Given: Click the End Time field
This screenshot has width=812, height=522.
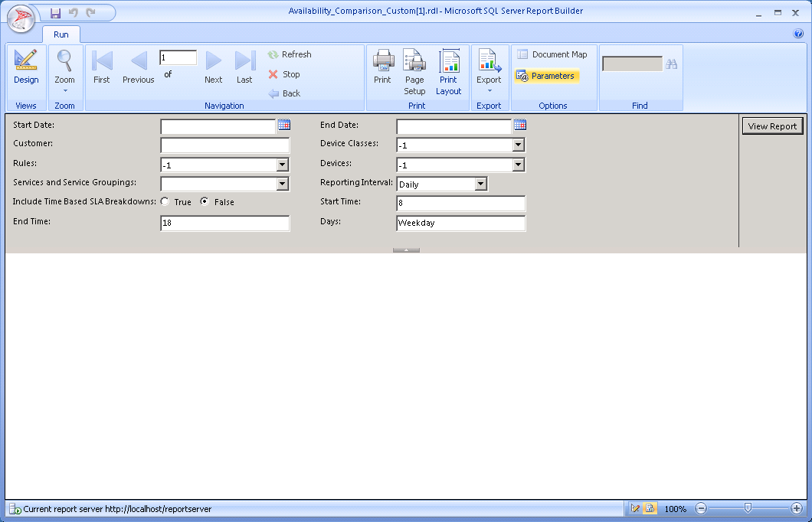Looking at the screenshot, I should coord(224,223).
